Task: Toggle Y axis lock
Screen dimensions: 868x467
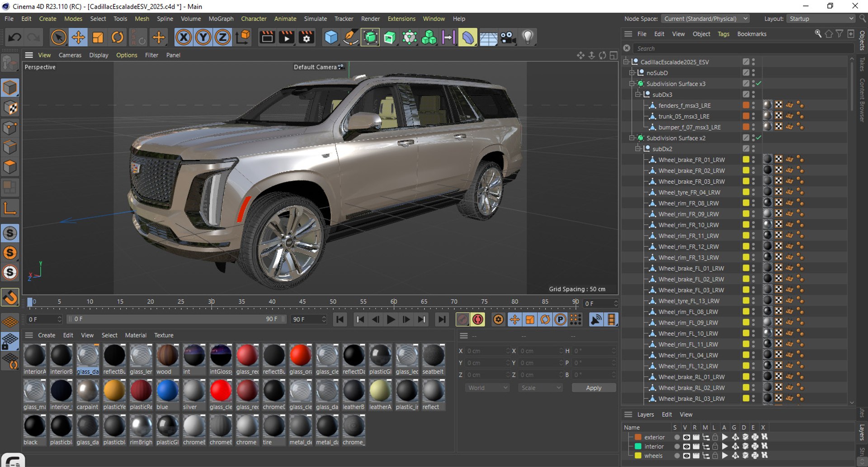Action: click(x=203, y=38)
